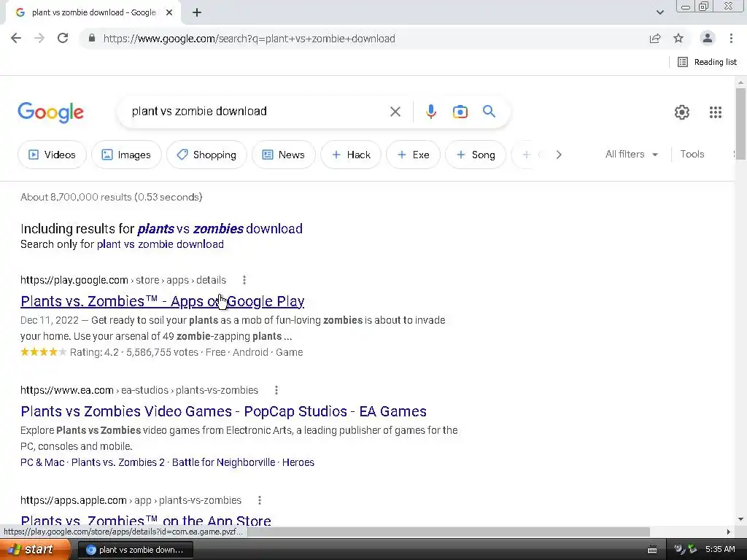
Task: Open the Chrome three-dot menu
Action: click(731, 38)
